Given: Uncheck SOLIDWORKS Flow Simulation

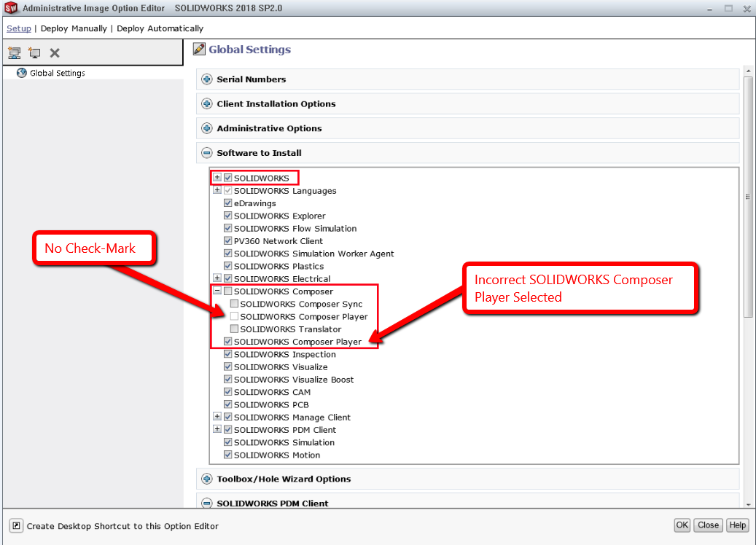Looking at the screenshot, I should (228, 228).
